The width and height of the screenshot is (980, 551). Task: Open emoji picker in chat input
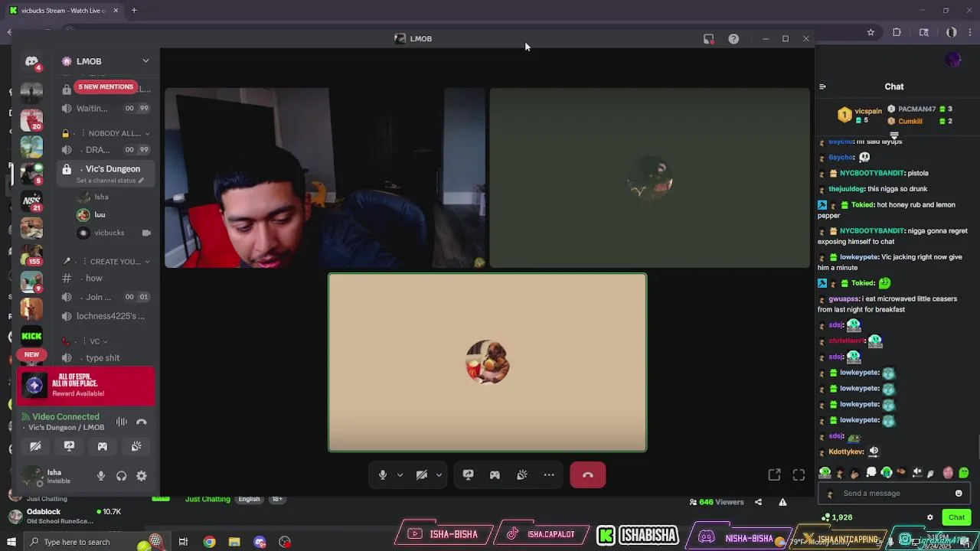[959, 494]
